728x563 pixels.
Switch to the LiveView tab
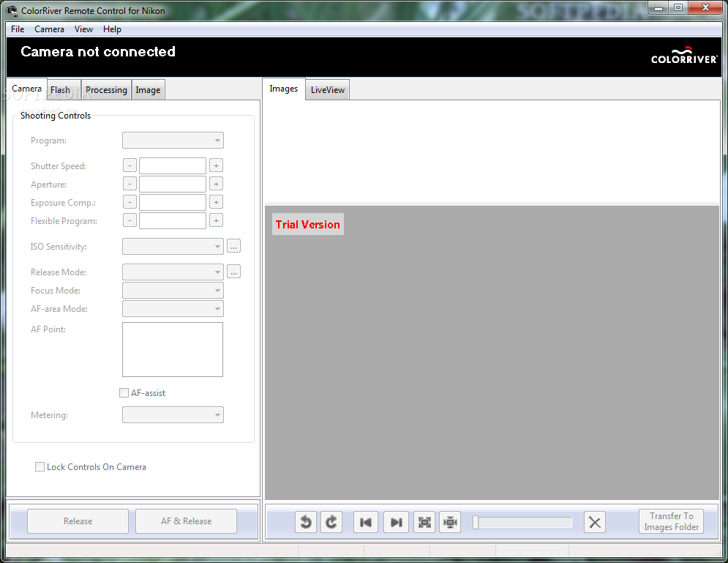[328, 90]
